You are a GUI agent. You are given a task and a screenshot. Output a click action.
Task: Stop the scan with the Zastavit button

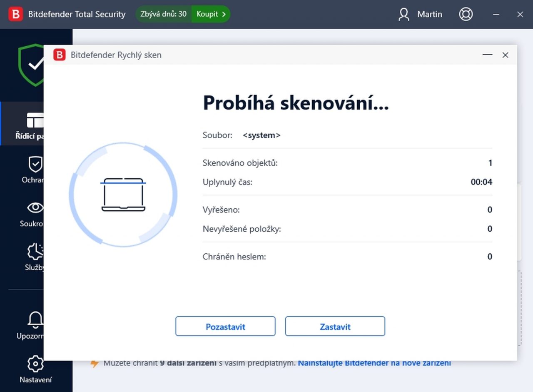pos(335,327)
